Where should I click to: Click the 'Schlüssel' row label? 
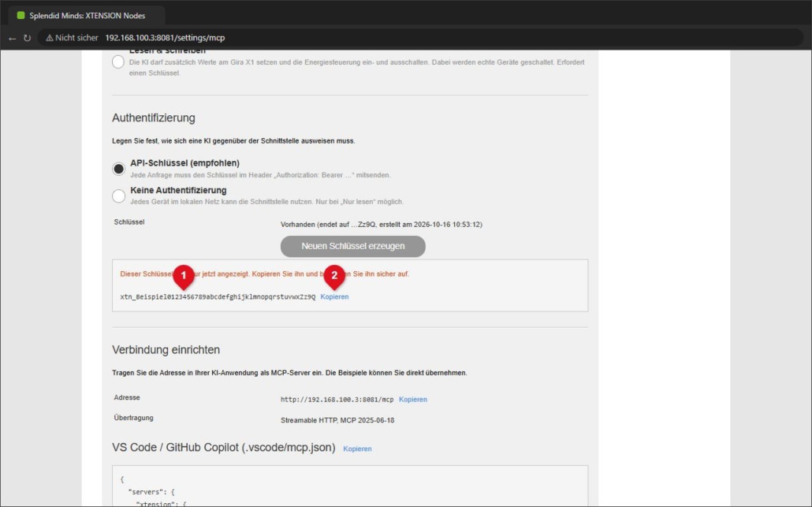pos(129,222)
